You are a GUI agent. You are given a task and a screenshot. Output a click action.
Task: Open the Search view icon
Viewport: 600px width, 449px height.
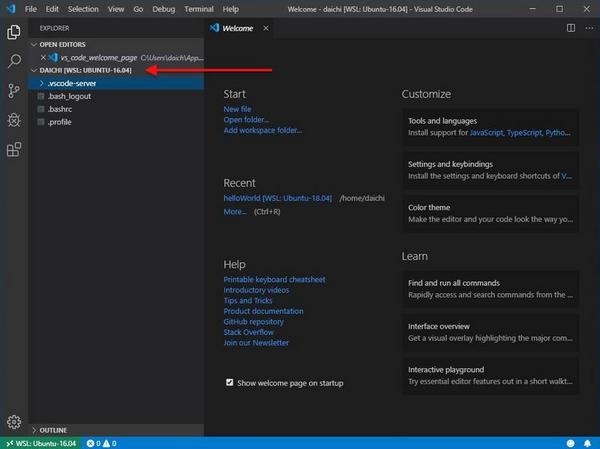point(14,61)
